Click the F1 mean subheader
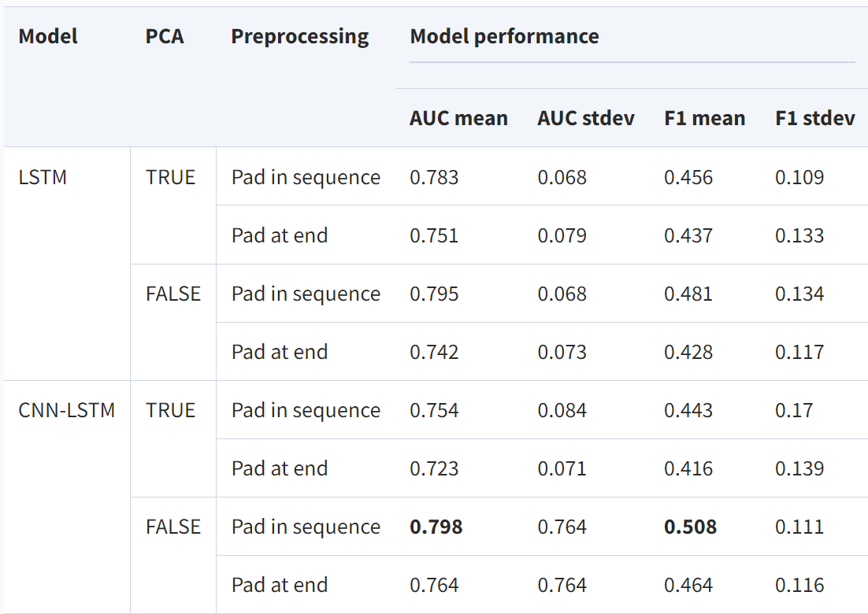Viewport: 868px width, 614px height. (x=704, y=118)
